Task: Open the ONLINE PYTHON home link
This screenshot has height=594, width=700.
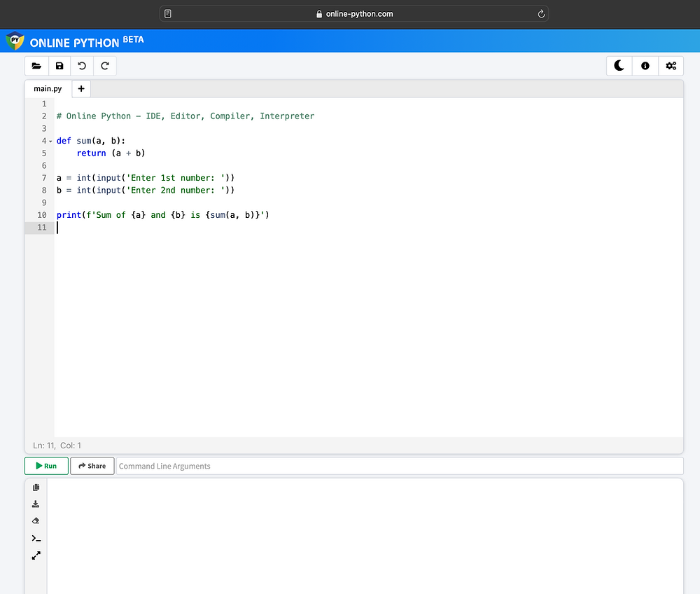Action: click(87, 42)
